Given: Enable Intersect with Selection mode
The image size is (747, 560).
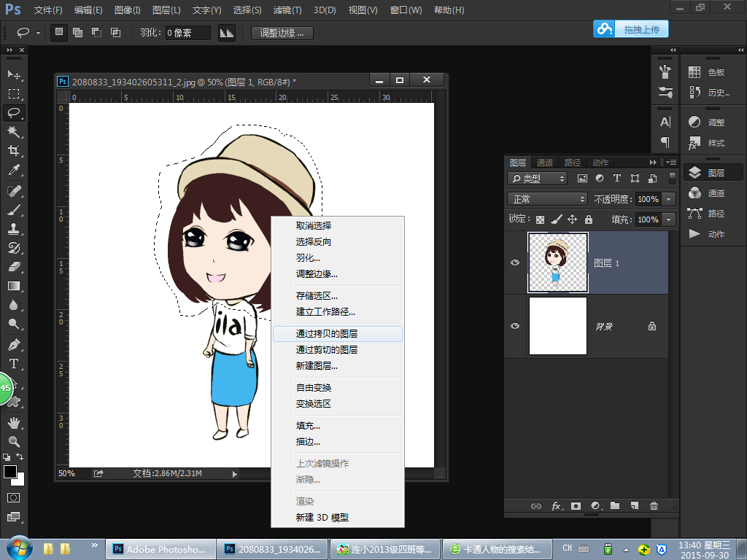Looking at the screenshot, I should click(x=115, y=32).
